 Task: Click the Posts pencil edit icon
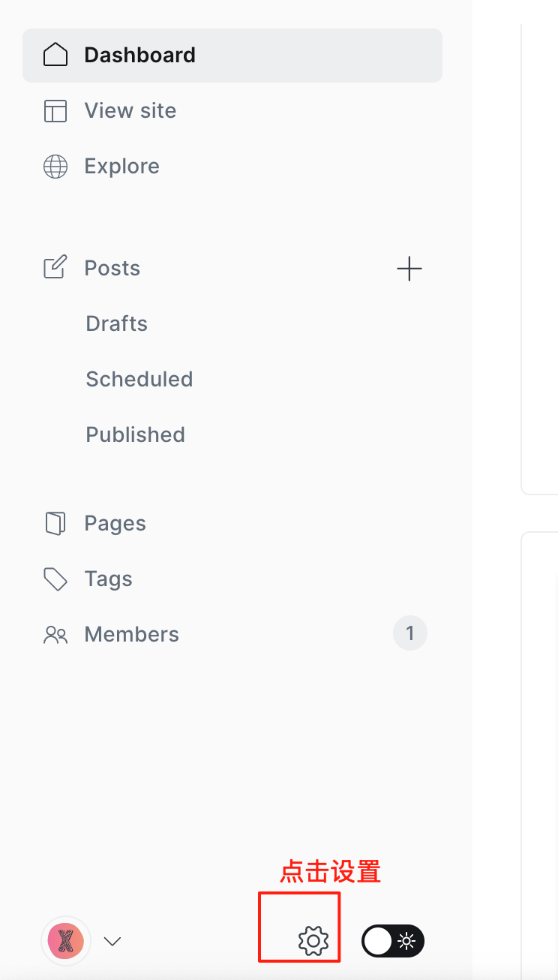tap(55, 267)
